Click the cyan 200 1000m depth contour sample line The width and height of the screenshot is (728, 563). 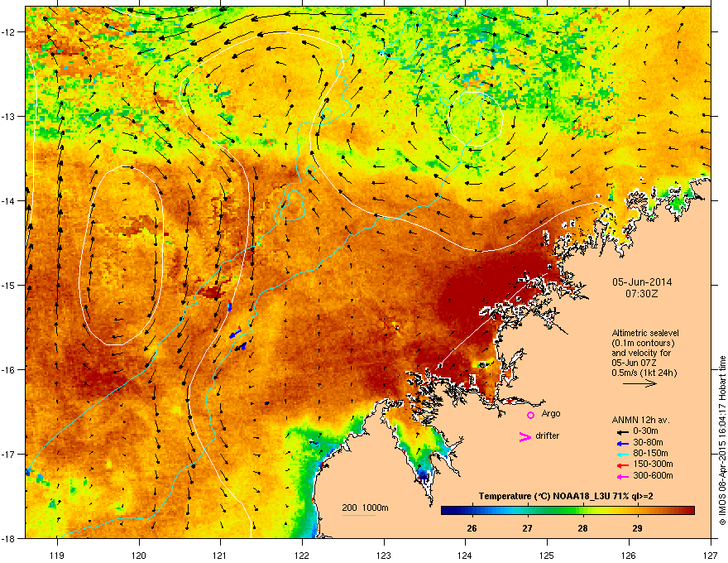[x=359, y=515]
